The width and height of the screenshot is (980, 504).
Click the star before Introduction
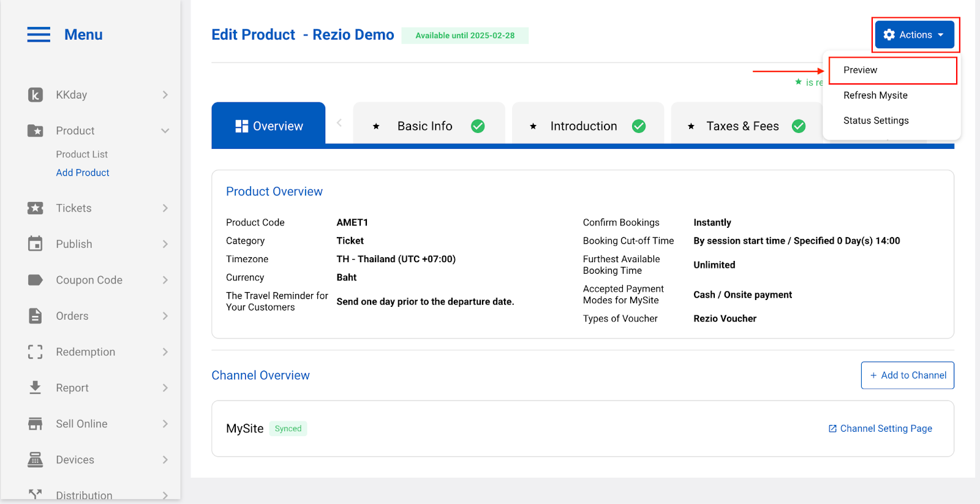point(533,126)
